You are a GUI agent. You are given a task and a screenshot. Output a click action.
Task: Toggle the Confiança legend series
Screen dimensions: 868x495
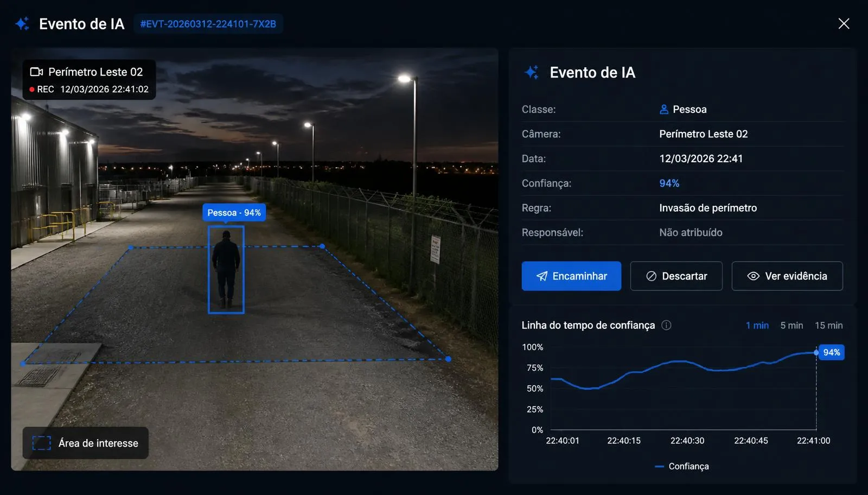[682, 466]
